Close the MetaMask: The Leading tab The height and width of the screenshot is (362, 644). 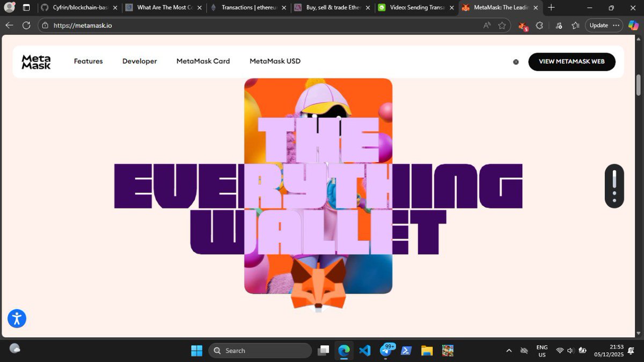pyautogui.click(x=535, y=8)
